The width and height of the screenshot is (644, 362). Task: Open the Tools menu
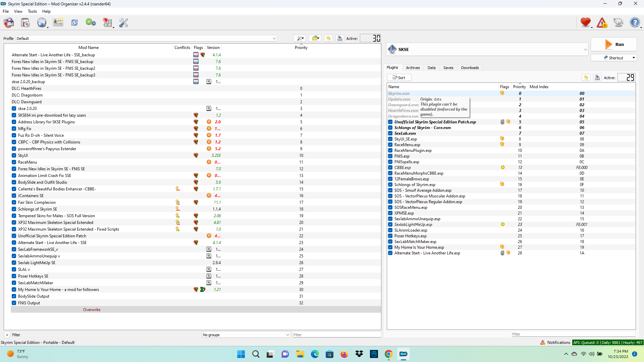tap(33, 11)
